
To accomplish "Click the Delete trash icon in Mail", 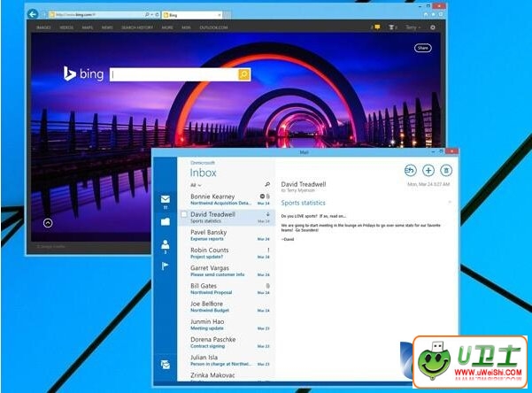I will pos(446,170).
